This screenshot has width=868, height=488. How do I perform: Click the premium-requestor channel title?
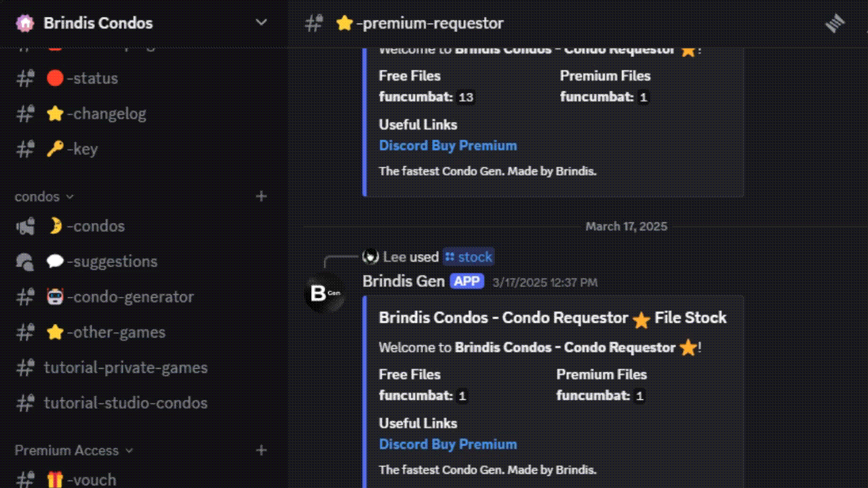click(x=420, y=24)
